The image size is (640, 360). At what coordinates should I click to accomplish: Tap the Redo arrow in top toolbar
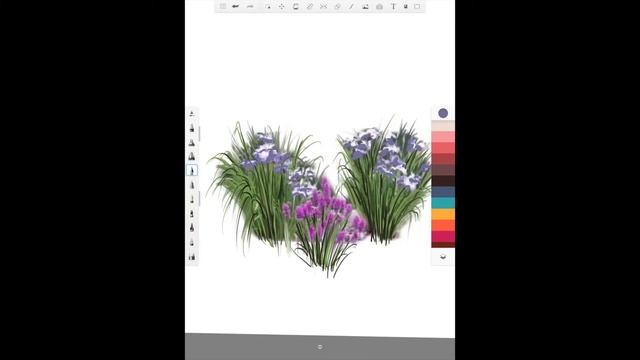pyautogui.click(x=250, y=7)
